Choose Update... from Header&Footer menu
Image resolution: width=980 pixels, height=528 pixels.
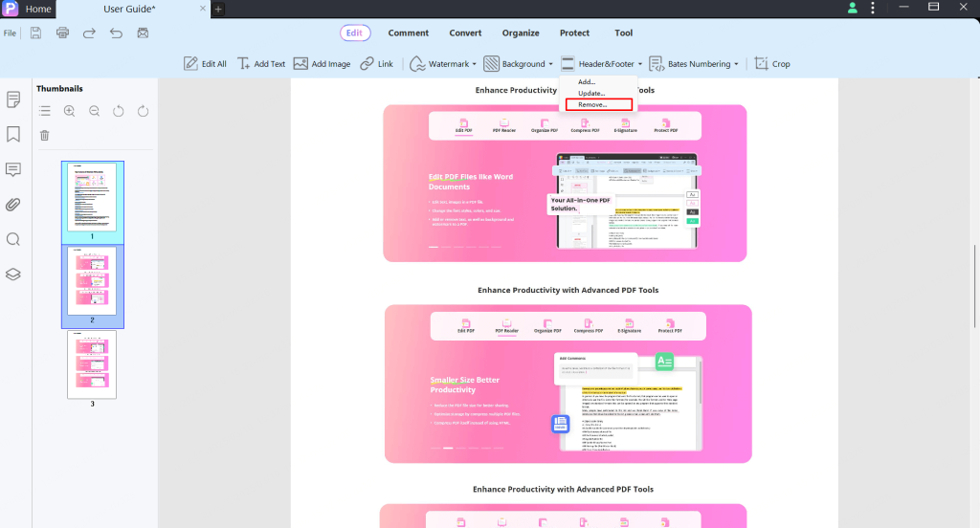(591, 93)
